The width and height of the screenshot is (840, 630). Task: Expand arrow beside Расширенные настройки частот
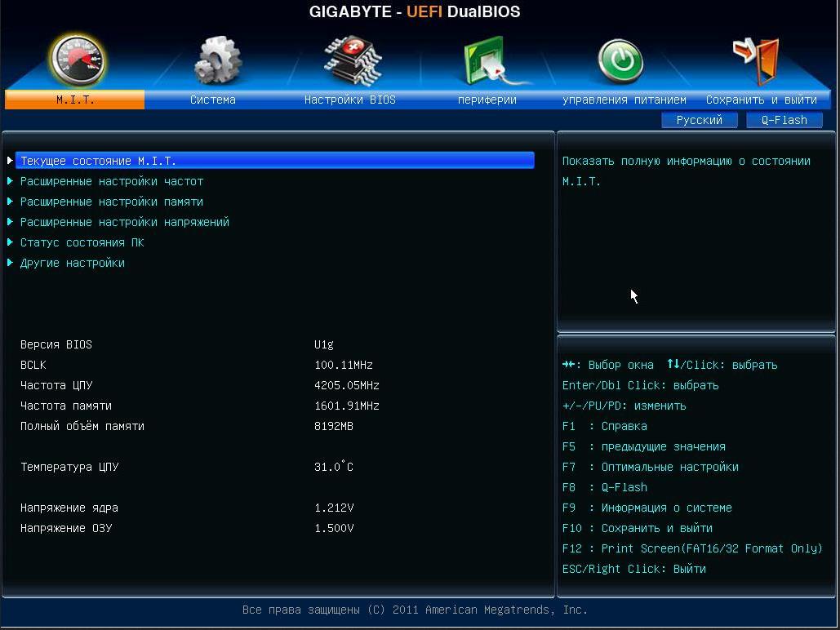tap(11, 181)
